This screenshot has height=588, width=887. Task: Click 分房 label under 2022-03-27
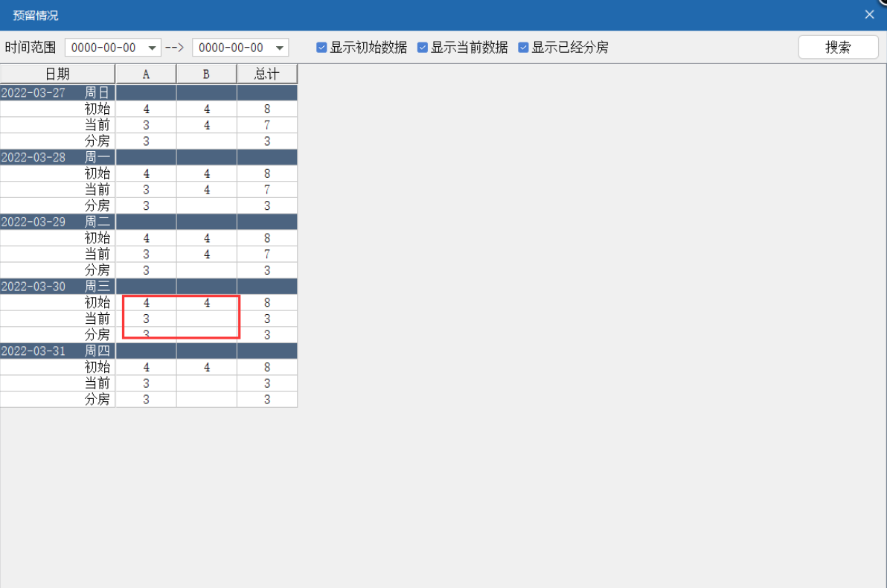click(97, 141)
